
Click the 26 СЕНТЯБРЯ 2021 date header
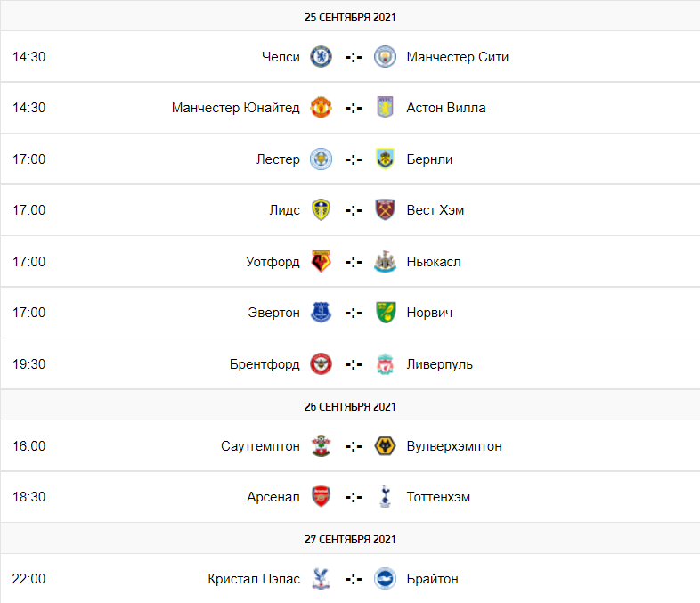[350, 407]
